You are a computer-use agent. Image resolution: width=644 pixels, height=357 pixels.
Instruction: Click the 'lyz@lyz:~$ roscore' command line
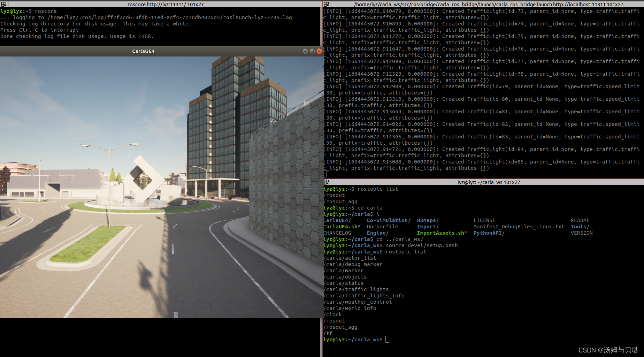[29, 11]
